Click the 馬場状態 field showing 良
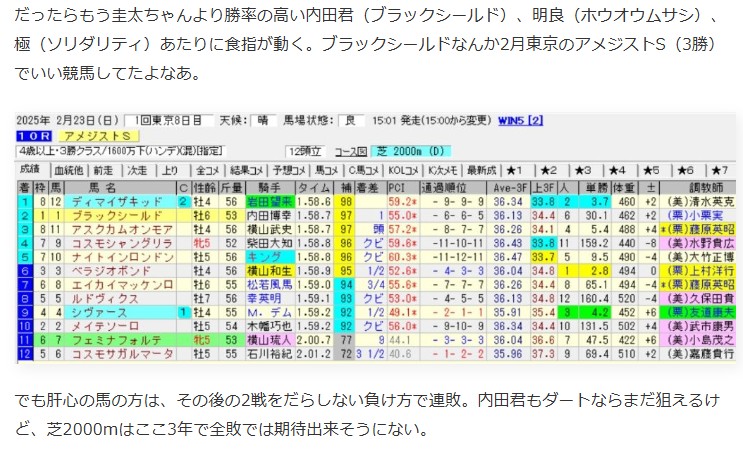The height and width of the screenshot is (450, 743). pos(349,120)
